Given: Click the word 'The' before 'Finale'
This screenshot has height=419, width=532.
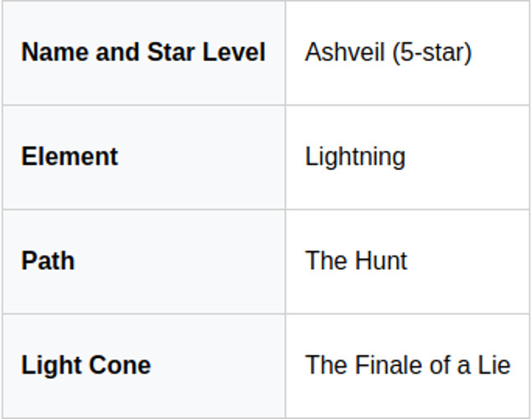Looking at the screenshot, I should (320, 365).
